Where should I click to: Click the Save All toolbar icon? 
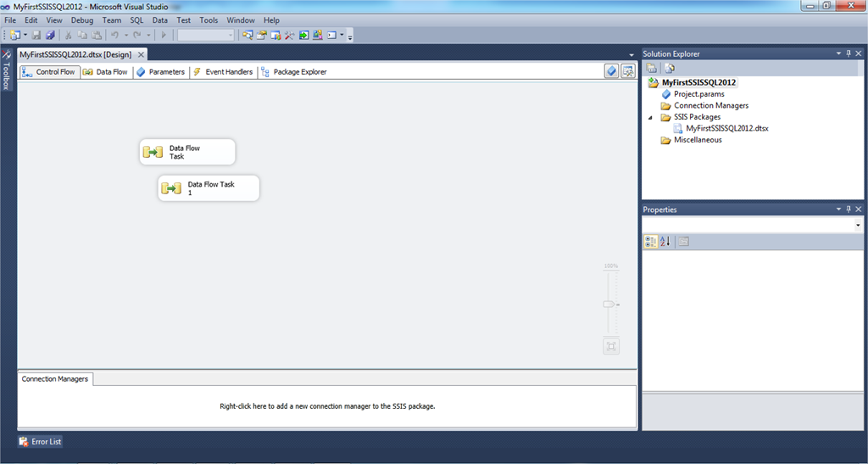click(50, 35)
